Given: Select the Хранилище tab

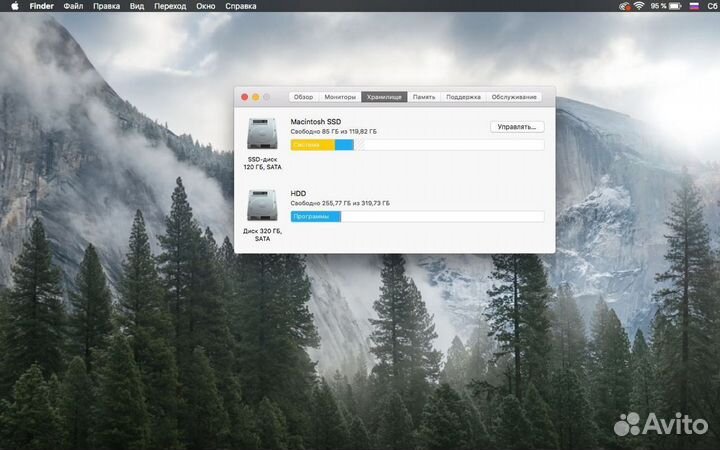Looking at the screenshot, I should click(x=384, y=97).
